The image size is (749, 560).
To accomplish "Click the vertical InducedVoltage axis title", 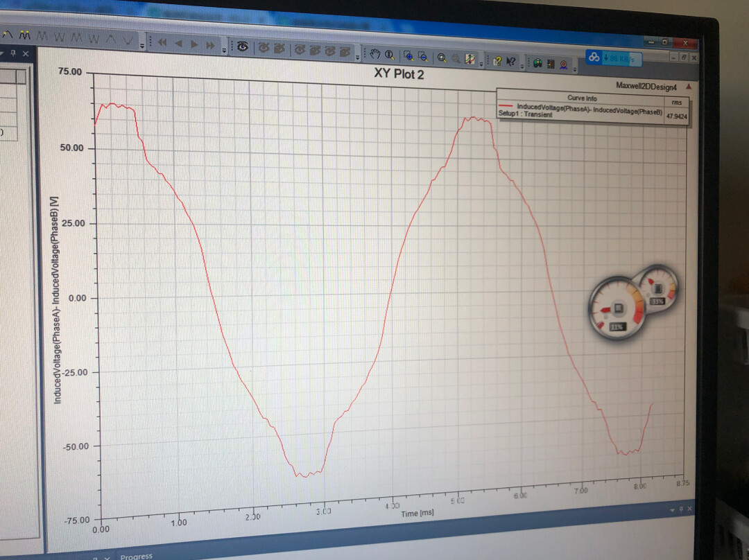I will [57, 300].
